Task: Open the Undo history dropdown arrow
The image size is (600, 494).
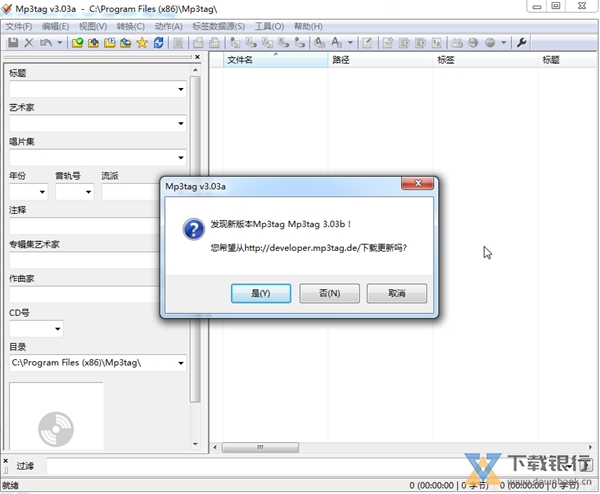Action: point(60,42)
